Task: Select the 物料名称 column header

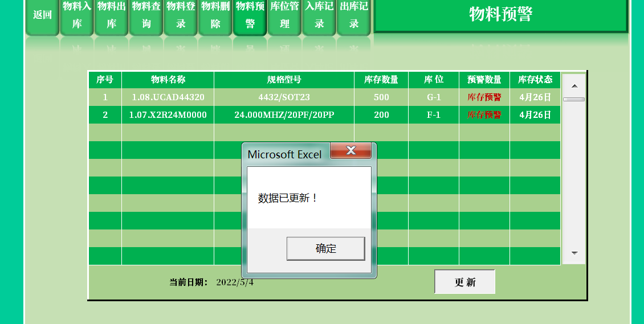Action: coord(168,80)
